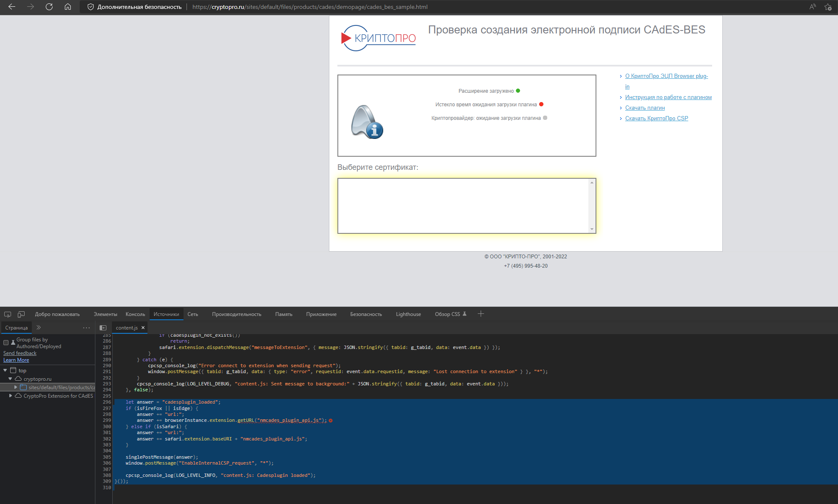Show more navigator tabs with double chevron
This screenshot has height=504, width=838.
pyautogui.click(x=39, y=327)
